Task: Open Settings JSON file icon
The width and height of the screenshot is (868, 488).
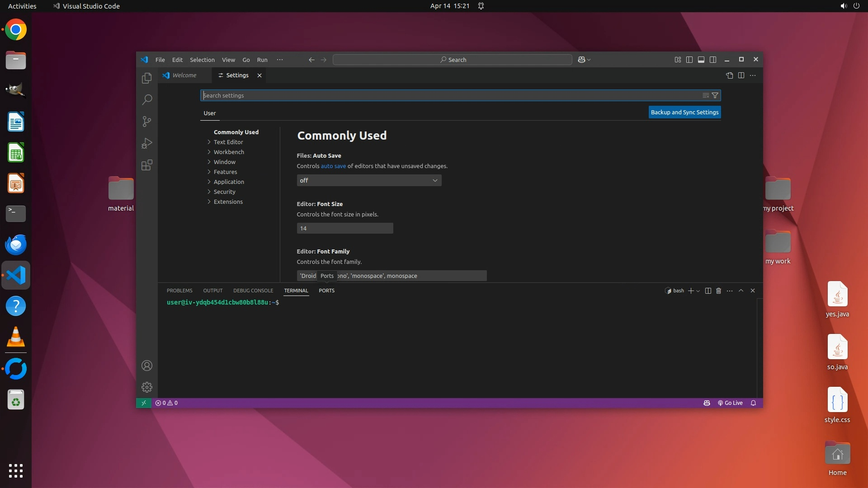Action: click(x=729, y=75)
